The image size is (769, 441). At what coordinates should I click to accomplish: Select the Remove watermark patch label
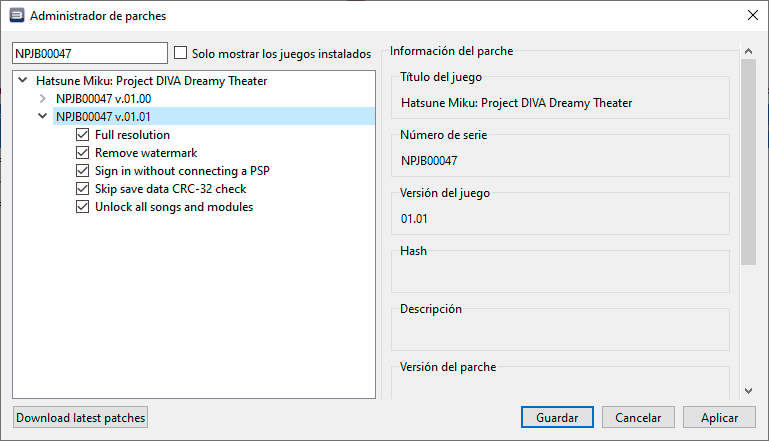[146, 153]
